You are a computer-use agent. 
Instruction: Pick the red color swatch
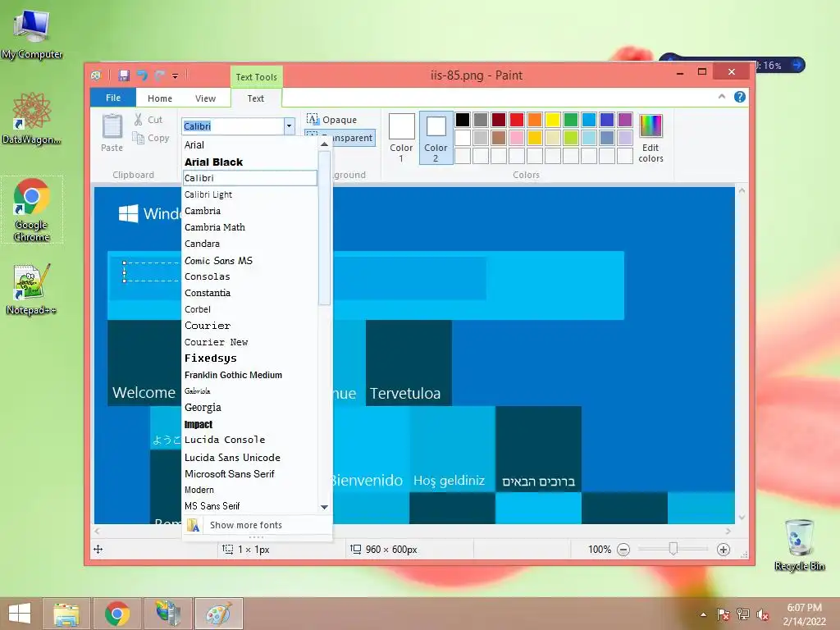pyautogui.click(x=517, y=120)
